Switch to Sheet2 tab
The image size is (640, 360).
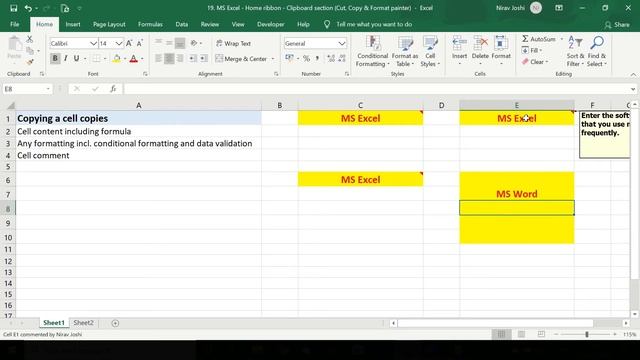[x=83, y=323]
